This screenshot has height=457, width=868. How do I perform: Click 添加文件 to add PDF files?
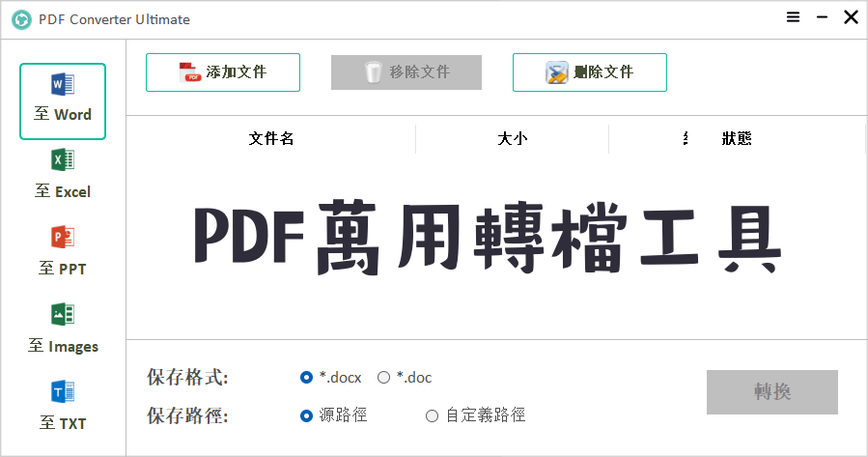(x=223, y=72)
